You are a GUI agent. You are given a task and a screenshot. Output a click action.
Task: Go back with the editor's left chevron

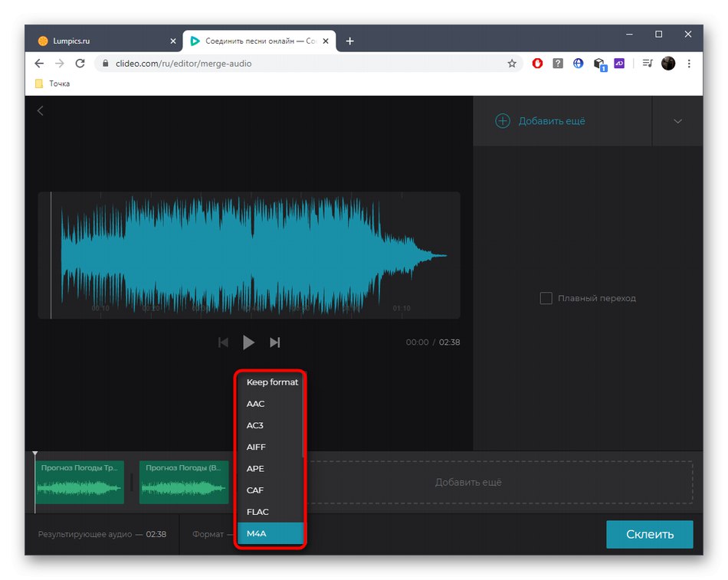click(x=41, y=110)
